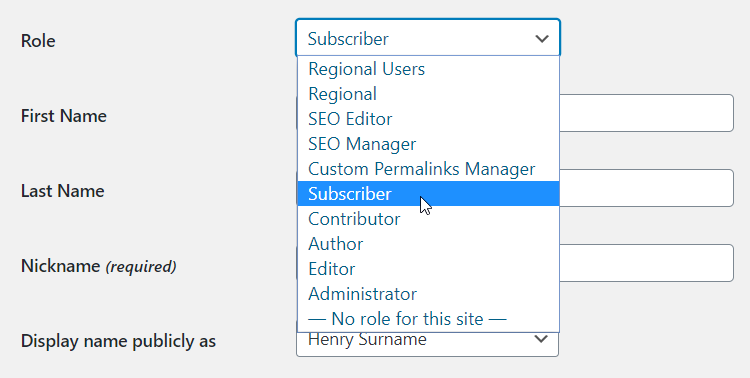
Task: Click the First Name label
Action: pos(64,116)
